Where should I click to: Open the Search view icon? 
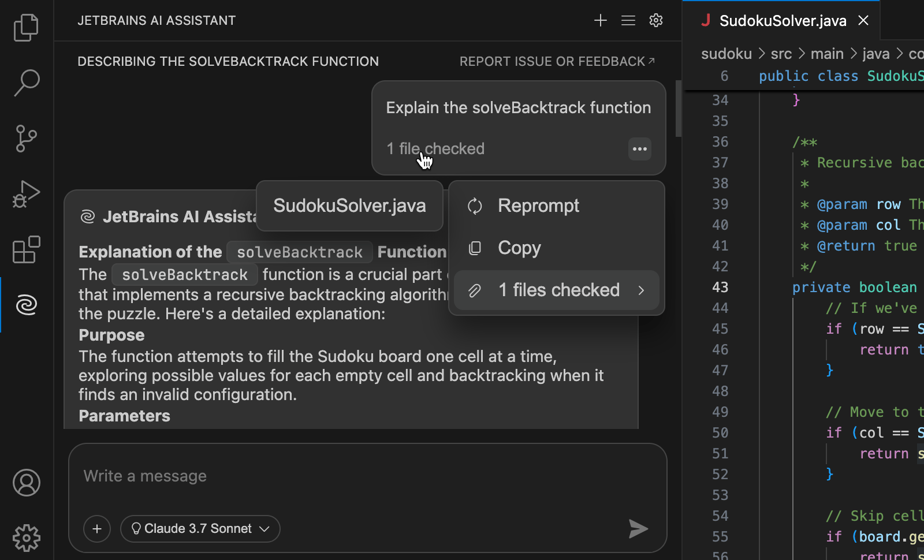(26, 83)
